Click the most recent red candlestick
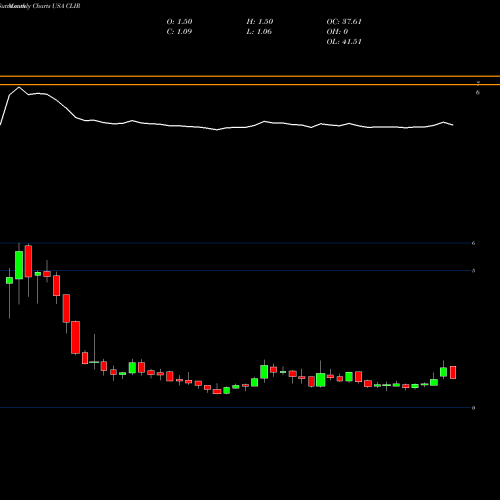500x500 pixels. (453, 372)
